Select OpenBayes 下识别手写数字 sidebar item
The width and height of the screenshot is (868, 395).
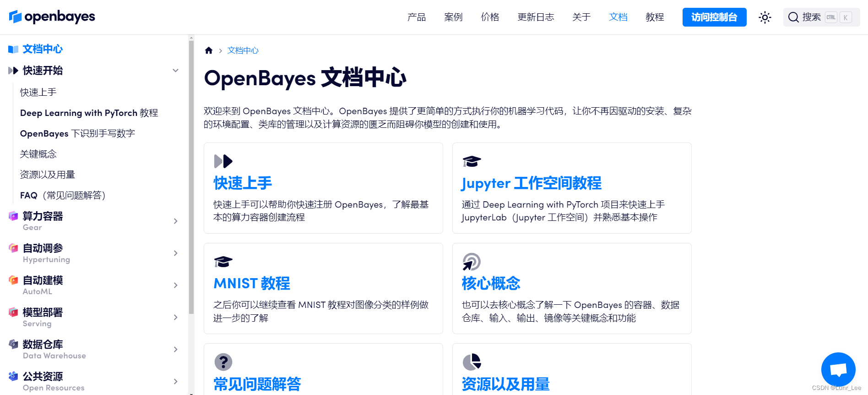pyautogui.click(x=77, y=133)
